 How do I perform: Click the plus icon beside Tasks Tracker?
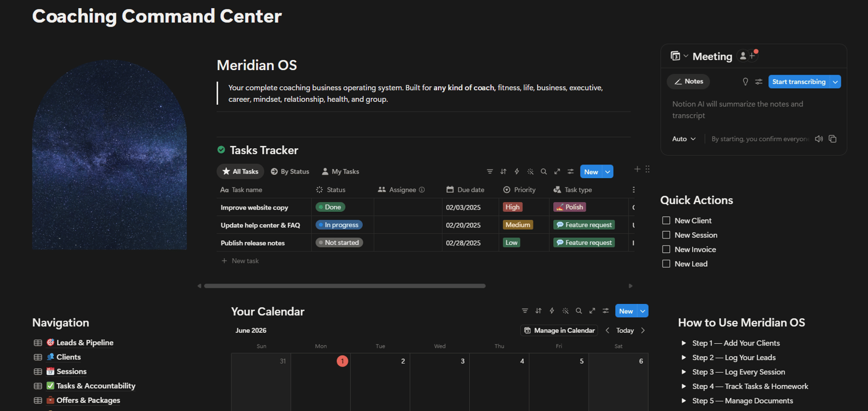point(637,169)
